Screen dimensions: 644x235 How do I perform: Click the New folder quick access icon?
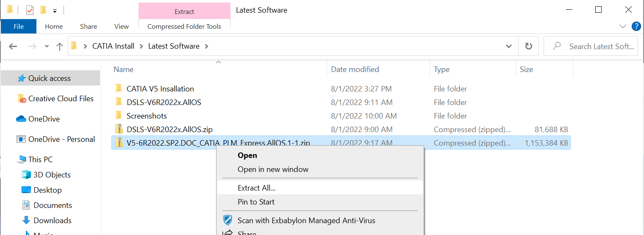(x=43, y=10)
